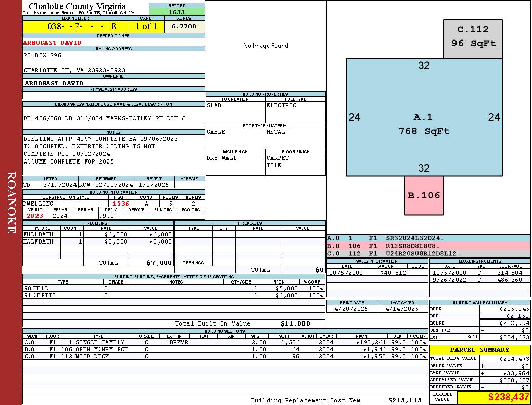The width and height of the screenshot is (532, 405).
Task: Click the 'No Image Found' photo placeholder
Action: [265, 46]
